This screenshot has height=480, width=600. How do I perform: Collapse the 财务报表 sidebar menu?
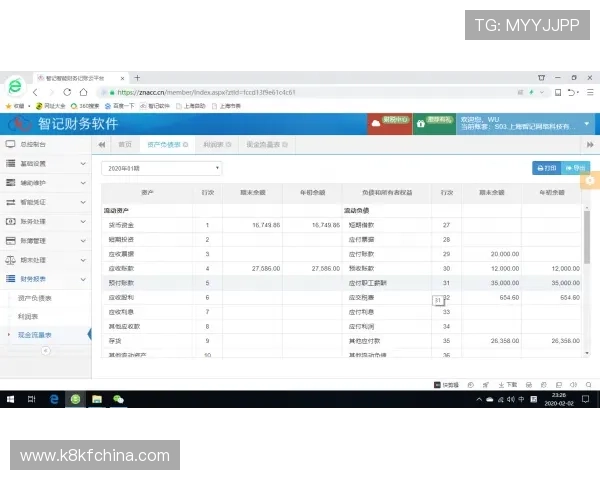(46, 279)
